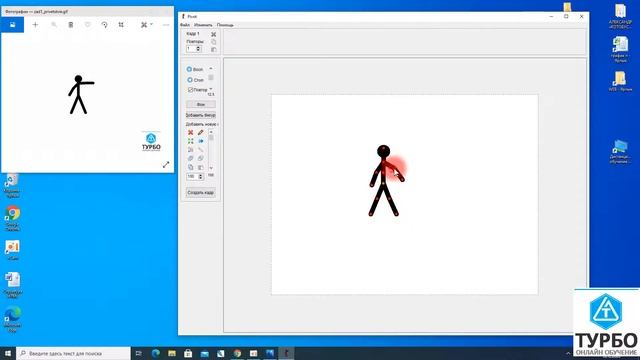Screen dimensions: 640x360
Task: Click the plus add-to icon in Photos
Action: pos(35,25)
